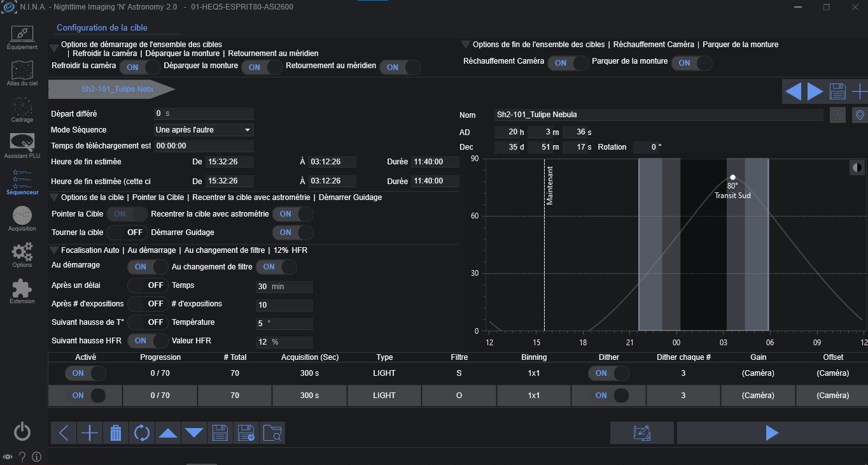Click the Départ différé seconds field
Image resolution: width=868 pixels, height=465 pixels.
pos(204,113)
